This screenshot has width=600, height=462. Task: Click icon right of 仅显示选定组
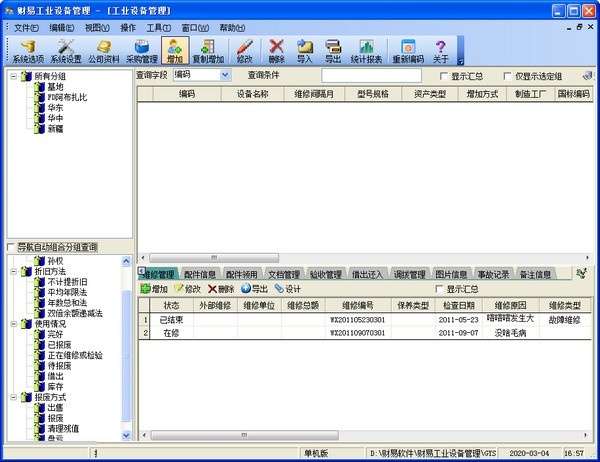pyautogui.click(x=587, y=76)
